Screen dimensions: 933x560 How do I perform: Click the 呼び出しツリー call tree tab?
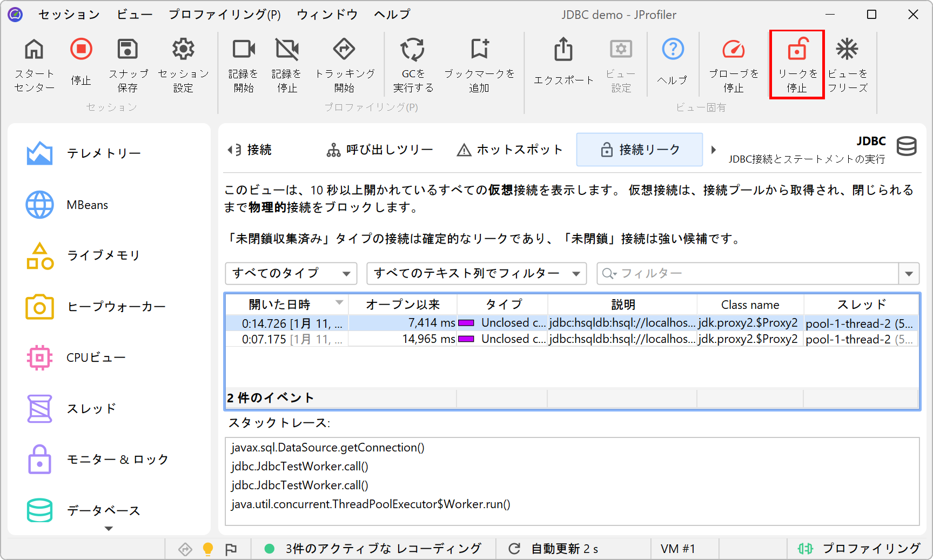click(x=380, y=150)
